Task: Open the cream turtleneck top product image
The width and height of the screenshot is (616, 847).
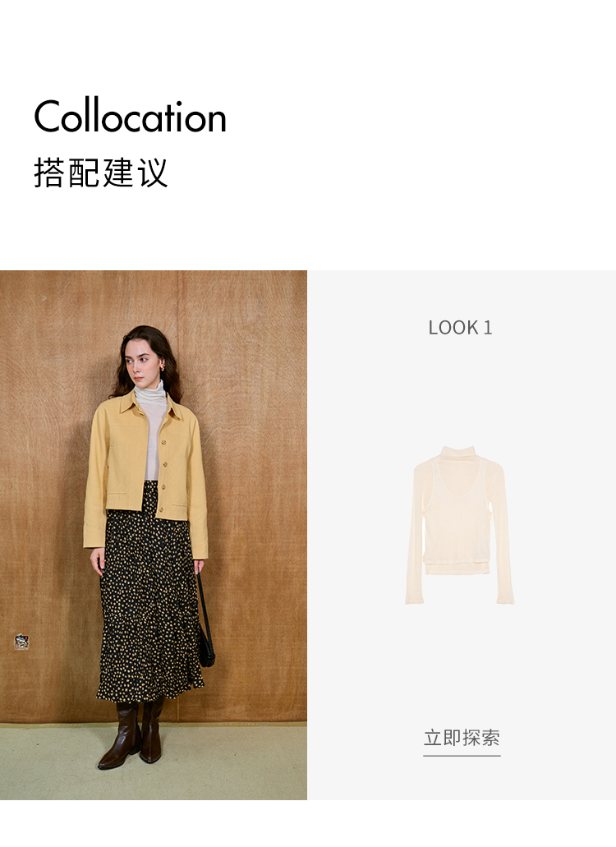Action: point(460,525)
